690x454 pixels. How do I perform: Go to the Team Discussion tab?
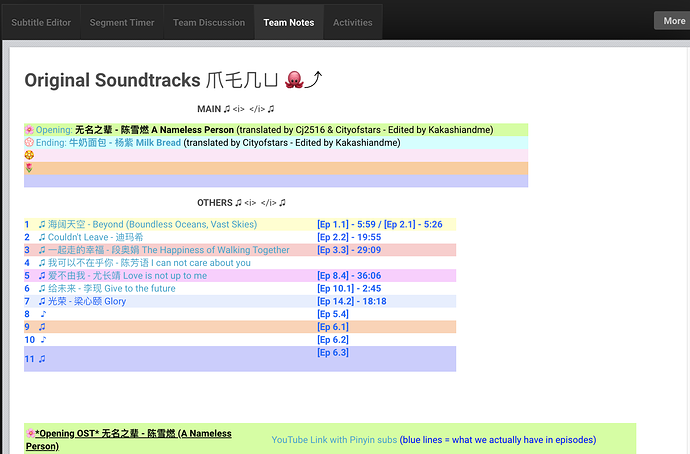[x=208, y=22]
